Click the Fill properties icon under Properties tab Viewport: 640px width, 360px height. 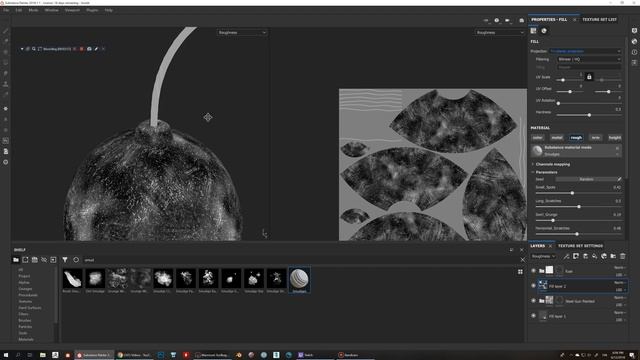533,31
